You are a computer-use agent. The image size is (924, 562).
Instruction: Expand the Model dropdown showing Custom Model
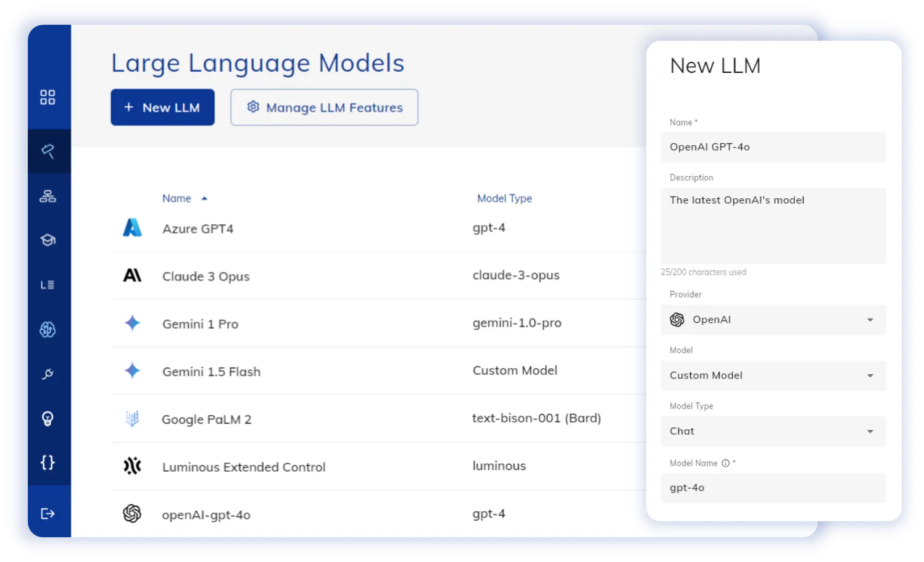(773, 375)
